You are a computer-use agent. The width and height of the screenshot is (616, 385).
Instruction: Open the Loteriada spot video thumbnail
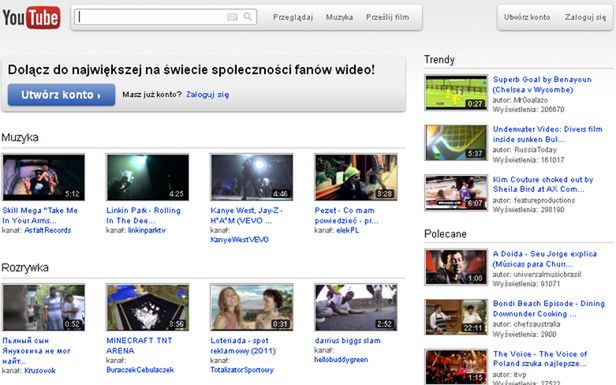pos(251,307)
